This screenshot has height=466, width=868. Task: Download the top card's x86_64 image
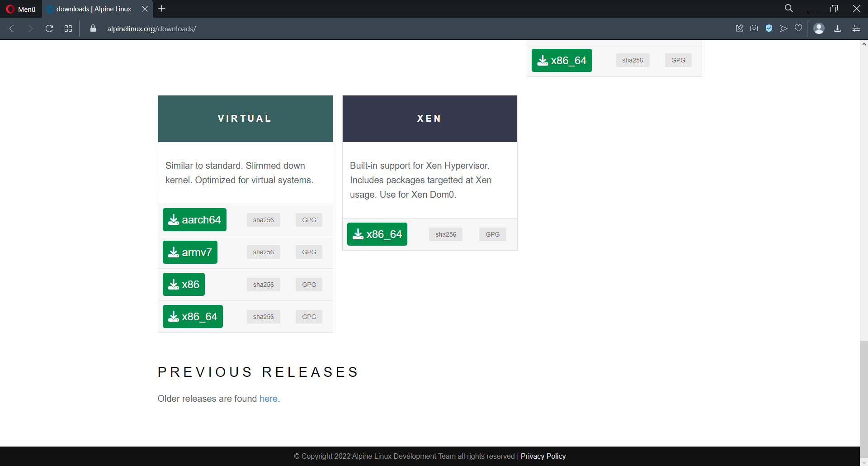point(562,61)
